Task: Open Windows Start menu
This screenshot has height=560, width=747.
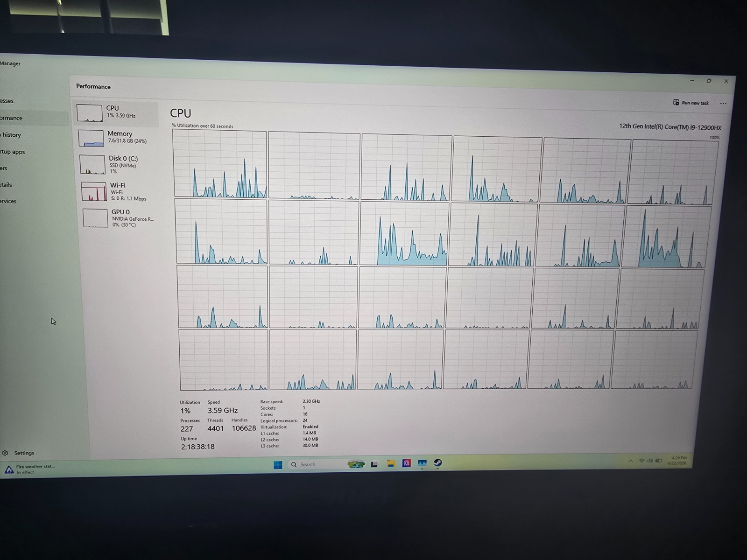Action: coord(278,465)
